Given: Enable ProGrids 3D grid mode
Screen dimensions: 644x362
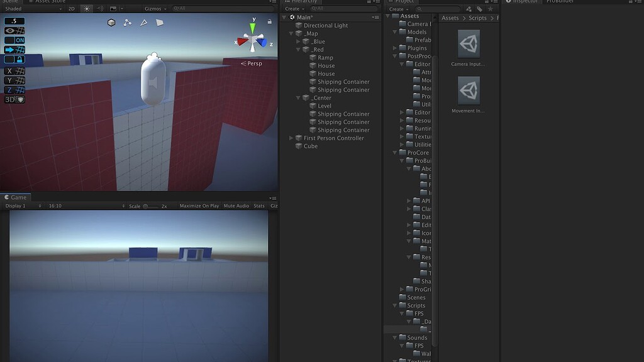Looking at the screenshot, I should point(9,98).
